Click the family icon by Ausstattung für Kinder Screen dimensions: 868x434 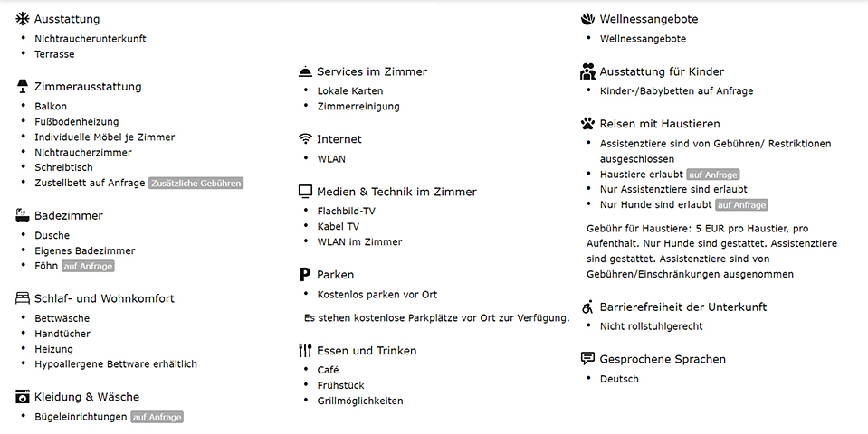tap(587, 71)
